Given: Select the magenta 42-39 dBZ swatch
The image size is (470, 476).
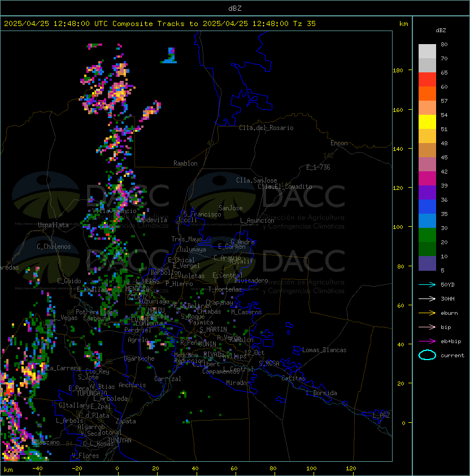Looking at the screenshot, I should pyautogui.click(x=427, y=179).
